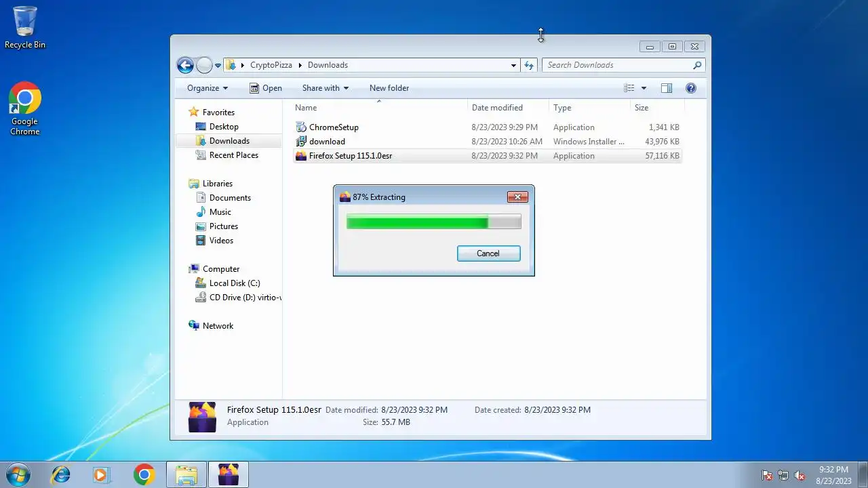The width and height of the screenshot is (868, 488).
Task: Click the large Firefox Setup icon in details pane
Action: click(202, 417)
